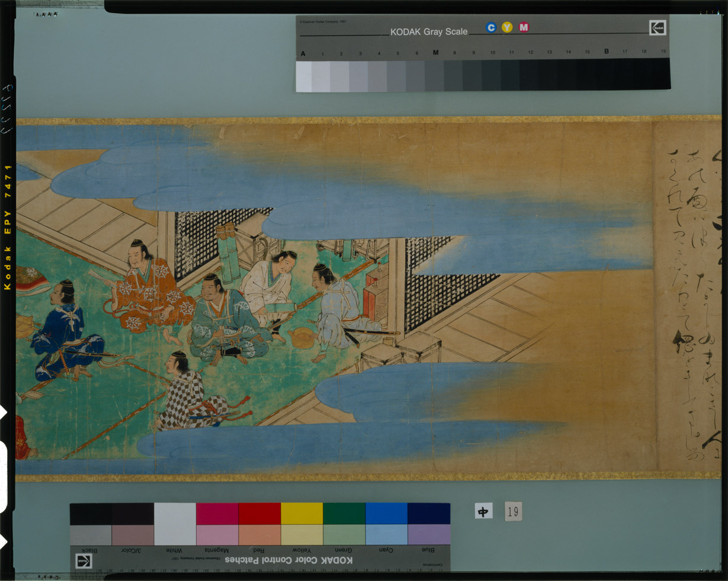Pick the black patch under number 19
The image size is (728, 581).
point(662,74)
